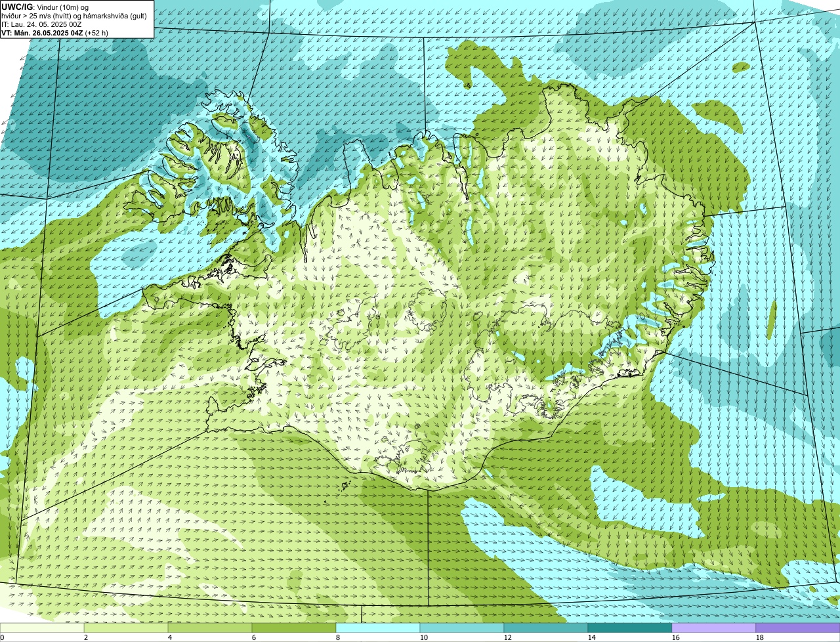The height and width of the screenshot is (642, 840).
Task: Click the 2–4 m/s pale green legend swatch
Action: click(126, 628)
